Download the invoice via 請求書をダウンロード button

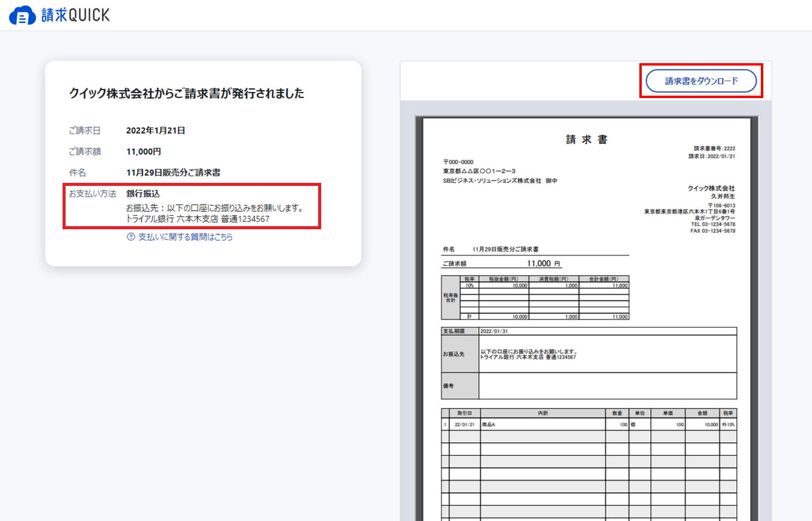click(x=701, y=81)
